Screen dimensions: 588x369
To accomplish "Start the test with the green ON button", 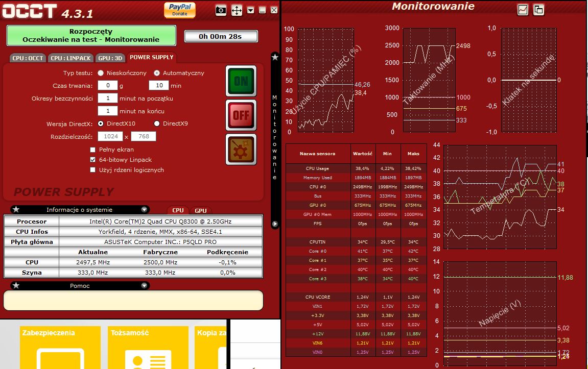I will [x=241, y=81].
